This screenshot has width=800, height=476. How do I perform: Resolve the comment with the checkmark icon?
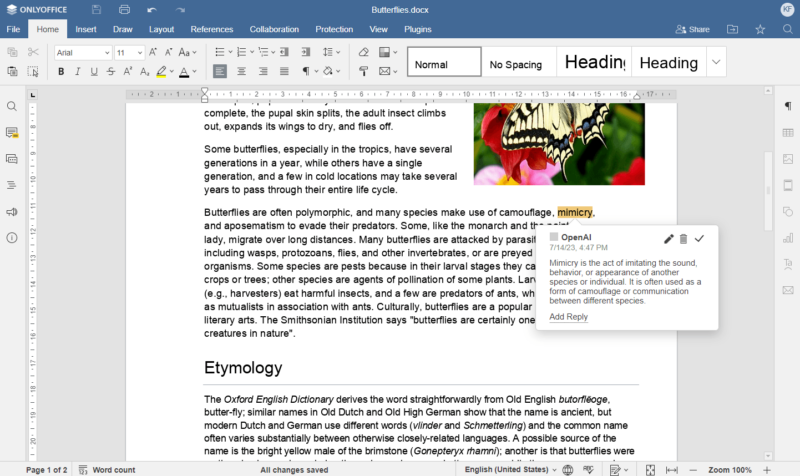click(x=699, y=238)
